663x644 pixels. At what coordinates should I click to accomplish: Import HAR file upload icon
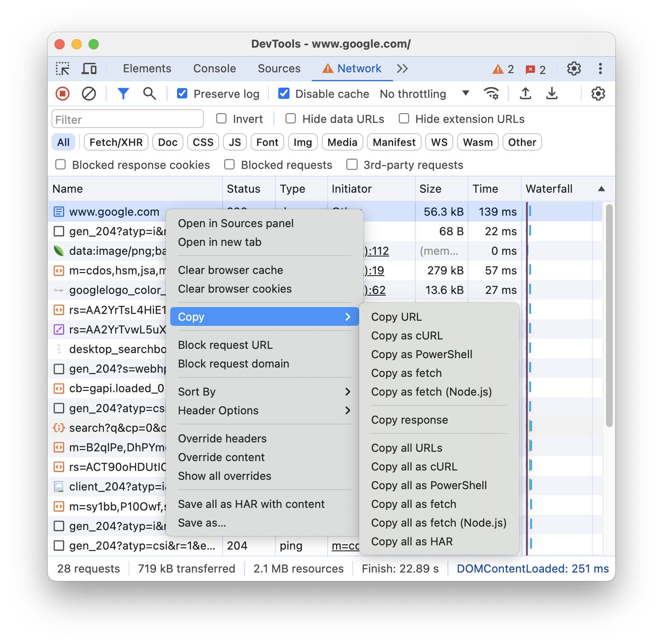click(x=526, y=94)
